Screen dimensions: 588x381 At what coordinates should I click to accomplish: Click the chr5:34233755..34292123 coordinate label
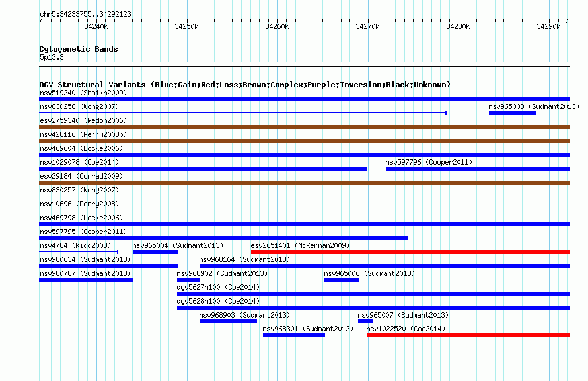tap(85, 14)
